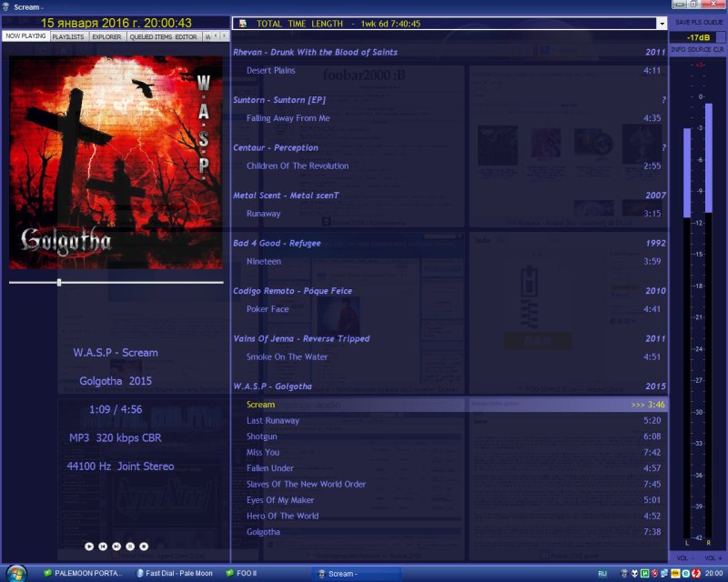Click the Windows Start orb
This screenshot has width=728, height=582.
tap(15, 574)
